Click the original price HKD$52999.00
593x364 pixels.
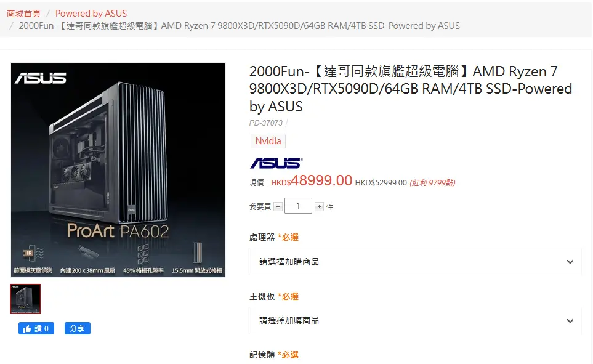coord(381,183)
